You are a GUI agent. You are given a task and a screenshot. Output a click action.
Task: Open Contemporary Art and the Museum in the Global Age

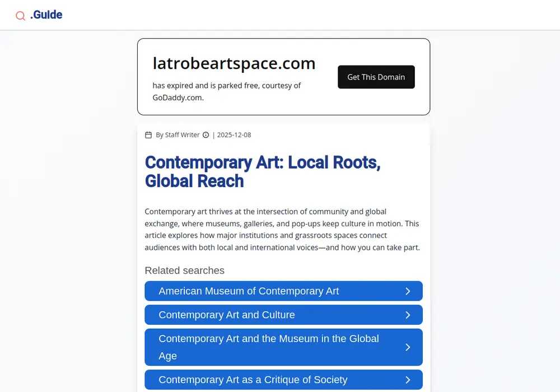283,347
